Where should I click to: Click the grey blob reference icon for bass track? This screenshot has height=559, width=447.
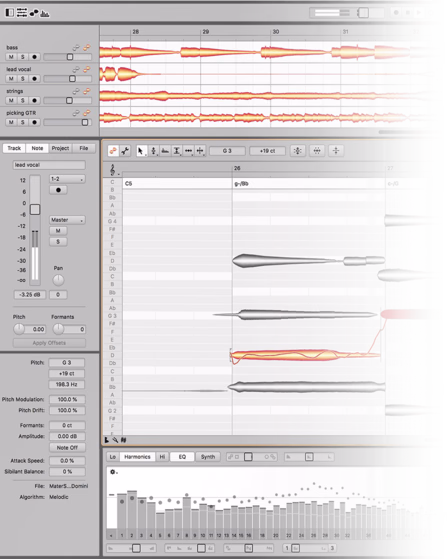(76, 47)
